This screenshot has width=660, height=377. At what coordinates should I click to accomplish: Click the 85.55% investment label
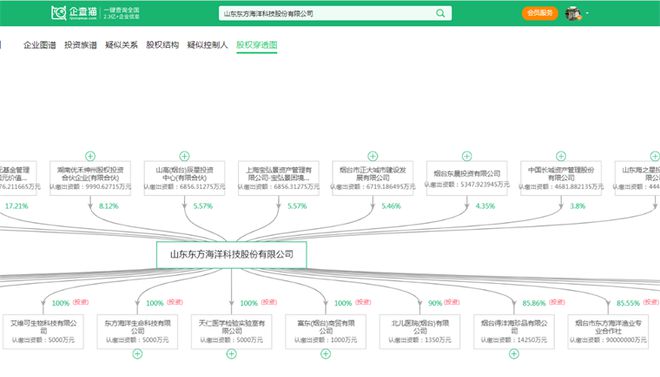tap(628, 303)
